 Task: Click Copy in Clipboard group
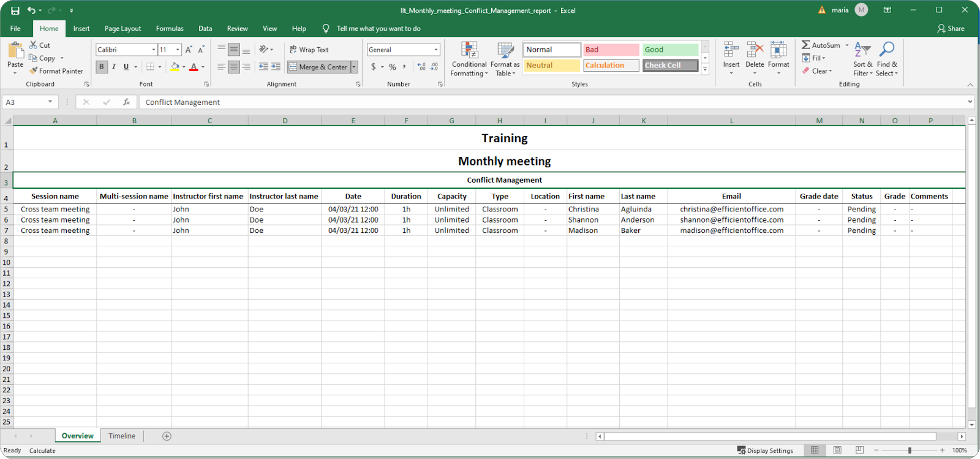point(42,58)
